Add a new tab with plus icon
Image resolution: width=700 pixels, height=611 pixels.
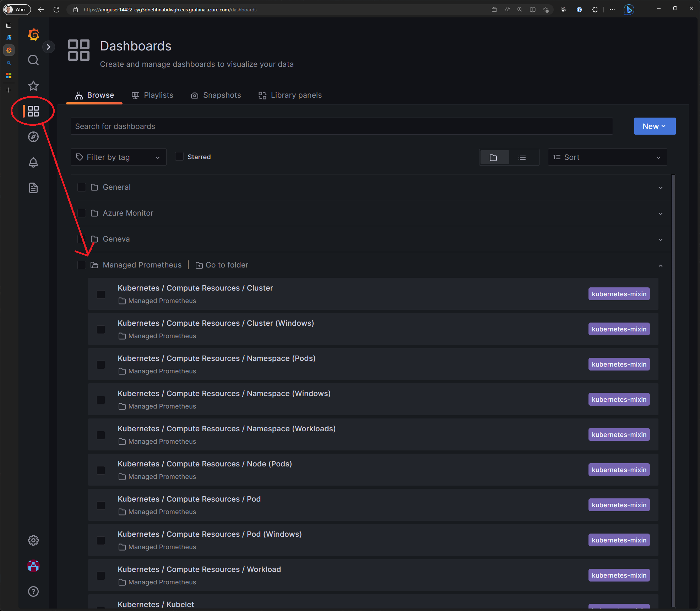pos(9,90)
